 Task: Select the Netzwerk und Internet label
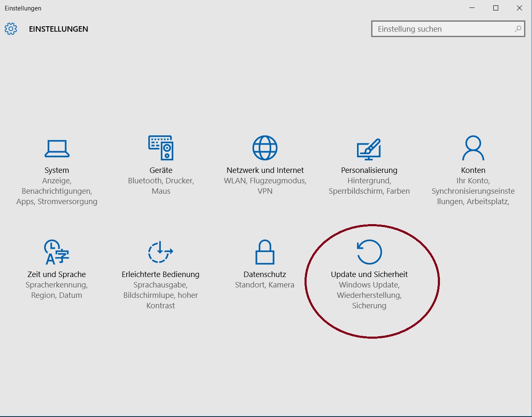click(265, 170)
